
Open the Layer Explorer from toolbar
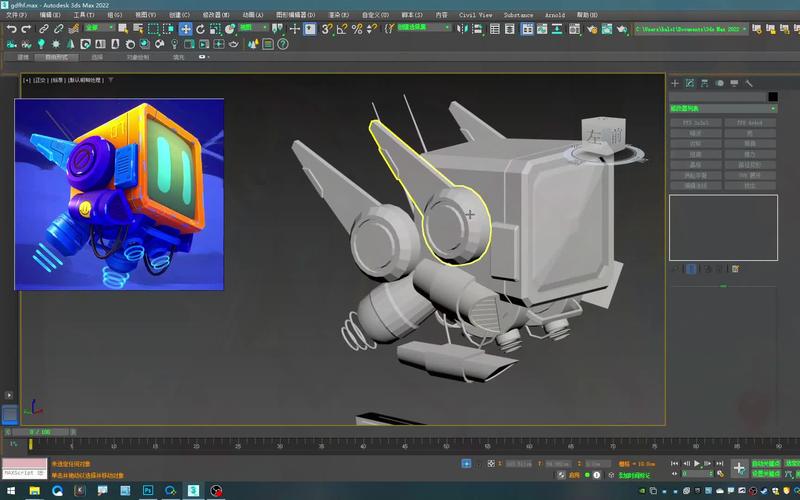pos(509,29)
